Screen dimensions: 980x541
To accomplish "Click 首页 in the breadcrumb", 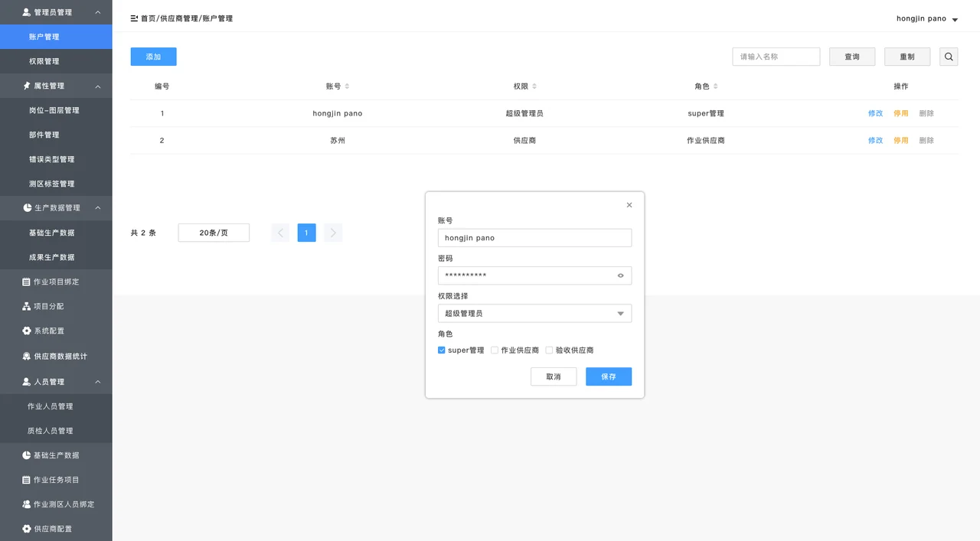I will click(149, 18).
